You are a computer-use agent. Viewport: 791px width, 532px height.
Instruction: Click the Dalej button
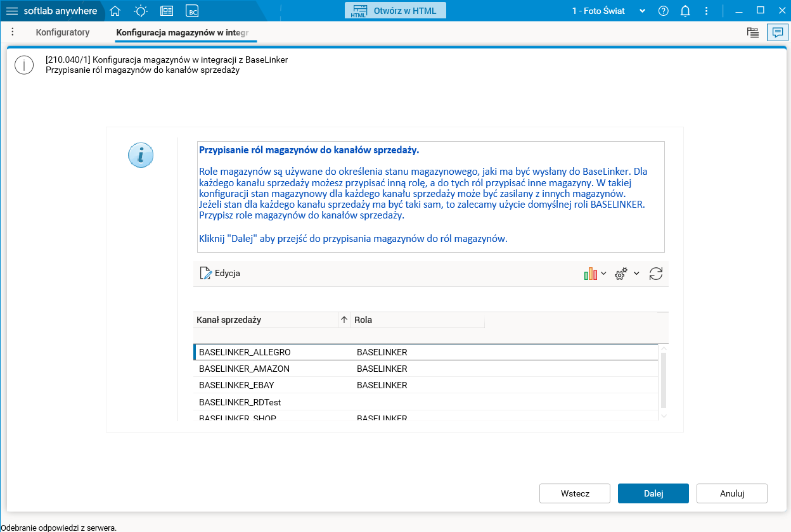[653, 493]
